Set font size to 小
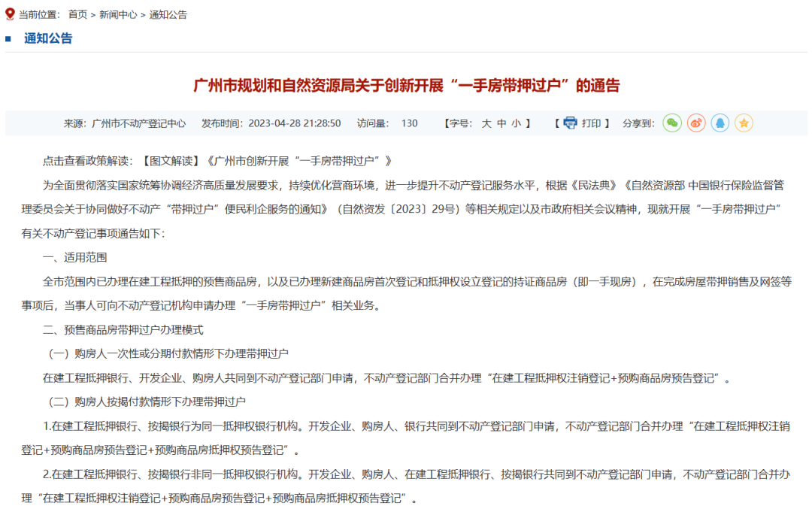Image resolution: width=812 pixels, height=509 pixels. (x=517, y=123)
